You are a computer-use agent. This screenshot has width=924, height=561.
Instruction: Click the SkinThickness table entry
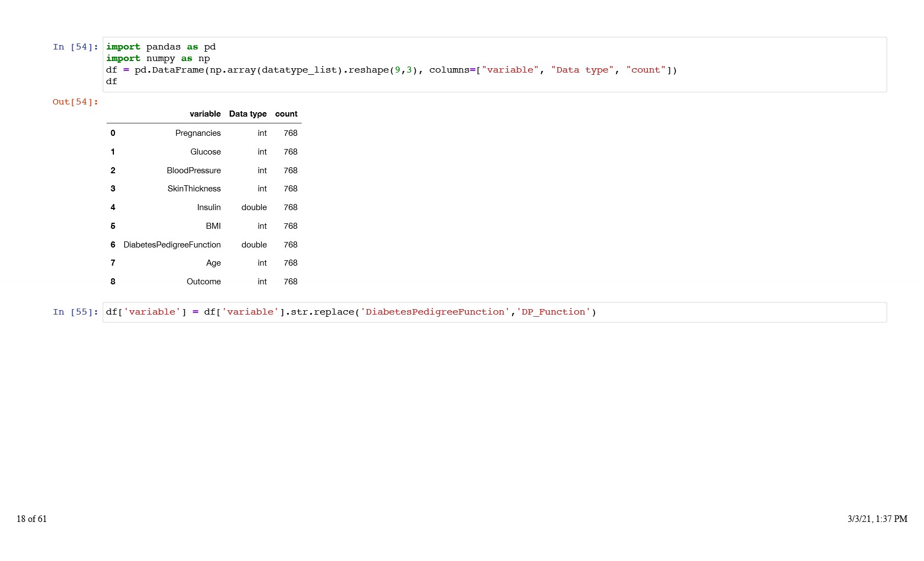pos(194,189)
